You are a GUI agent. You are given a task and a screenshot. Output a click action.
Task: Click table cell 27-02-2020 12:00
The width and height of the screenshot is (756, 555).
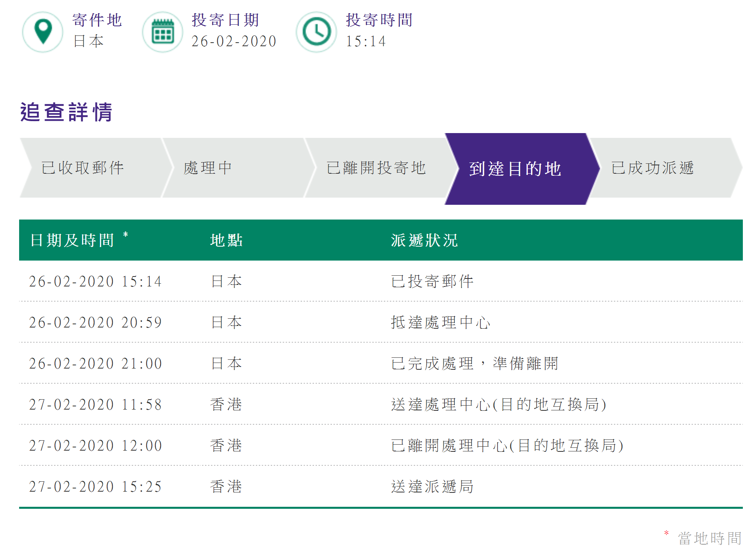tap(95, 445)
